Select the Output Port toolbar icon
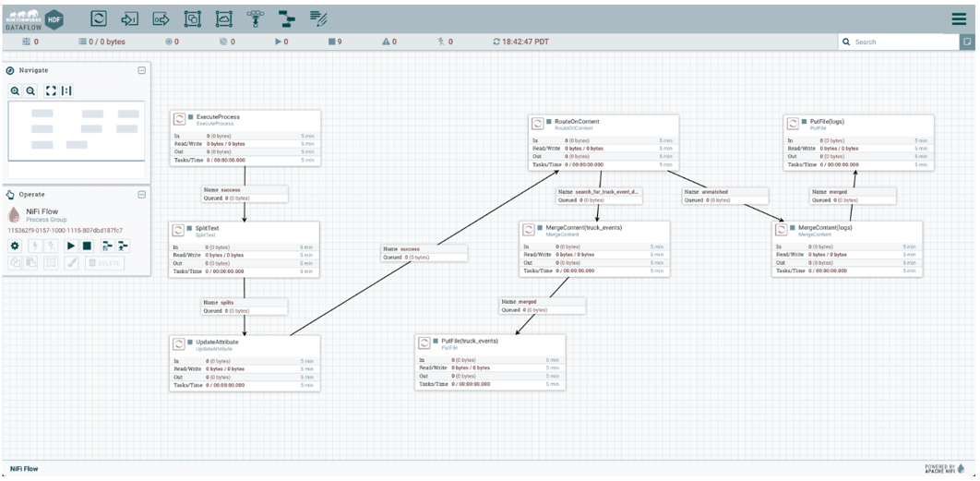 (x=161, y=18)
